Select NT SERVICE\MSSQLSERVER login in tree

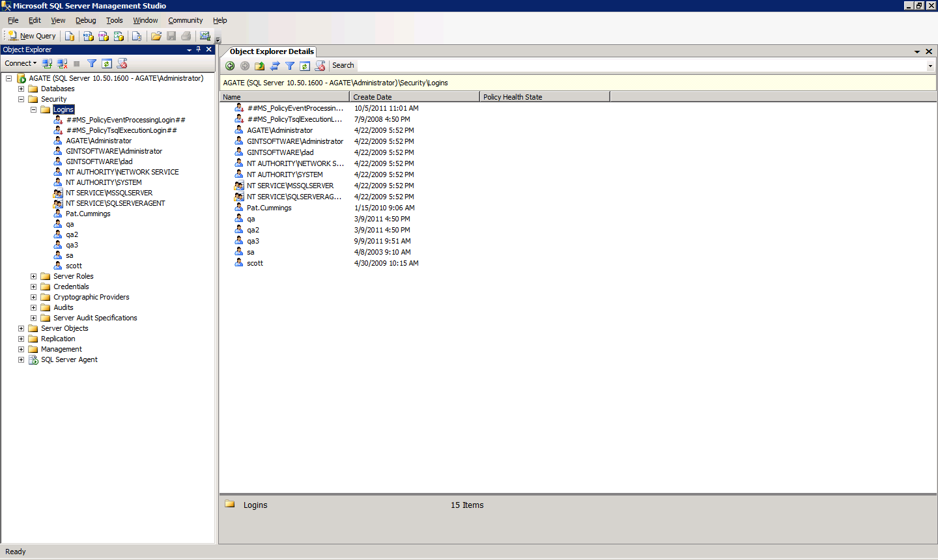109,193
